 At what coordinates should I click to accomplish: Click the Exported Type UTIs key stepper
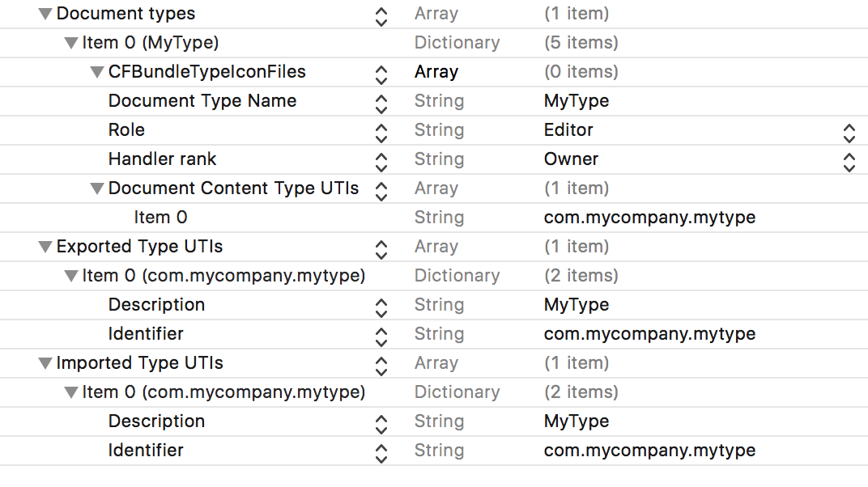381,248
